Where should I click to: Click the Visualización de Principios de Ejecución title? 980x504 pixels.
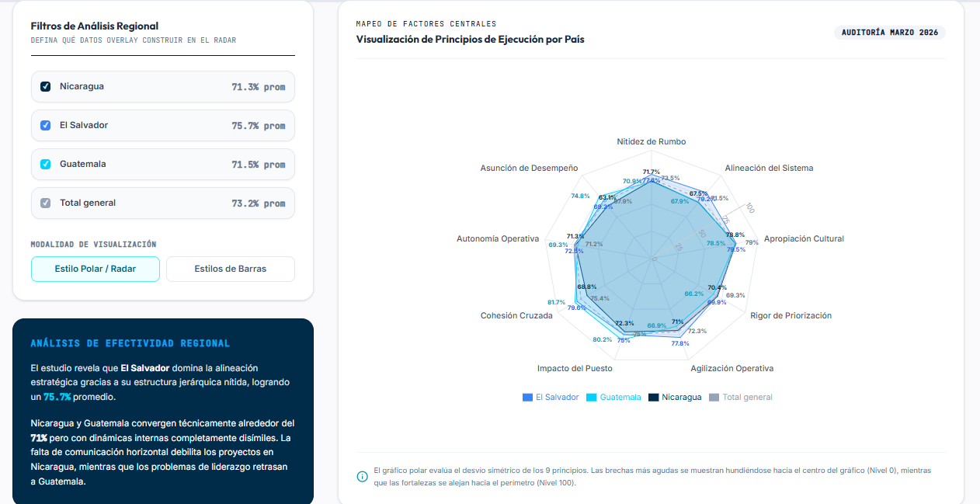click(x=470, y=39)
